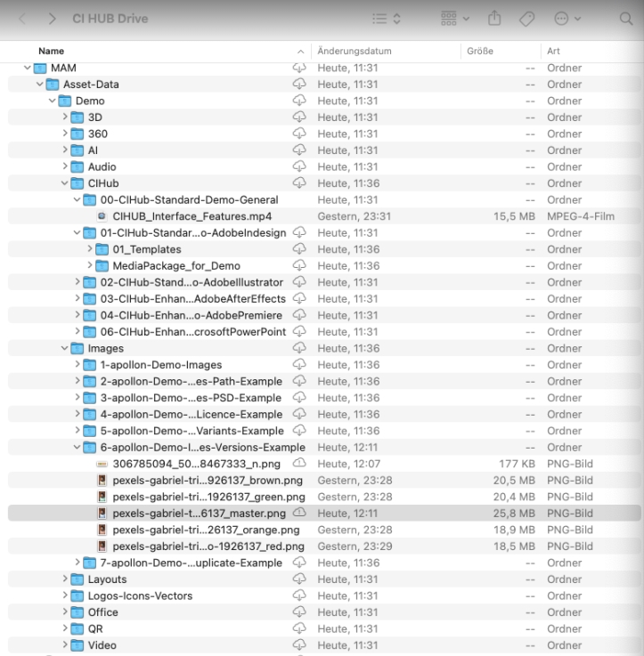This screenshot has width=644, height=656.
Task: Expand the AI folder
Action: pyautogui.click(x=65, y=150)
